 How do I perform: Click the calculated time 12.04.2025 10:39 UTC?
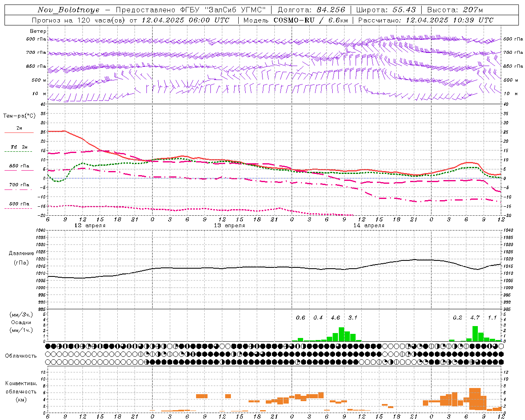pyautogui.click(x=450, y=20)
